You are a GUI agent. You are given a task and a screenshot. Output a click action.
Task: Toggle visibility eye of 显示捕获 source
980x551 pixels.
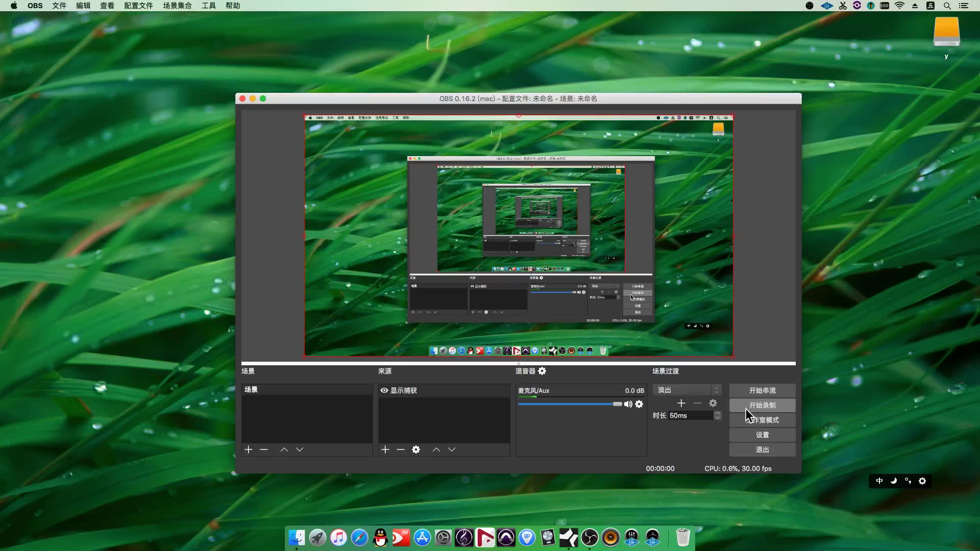tap(384, 390)
